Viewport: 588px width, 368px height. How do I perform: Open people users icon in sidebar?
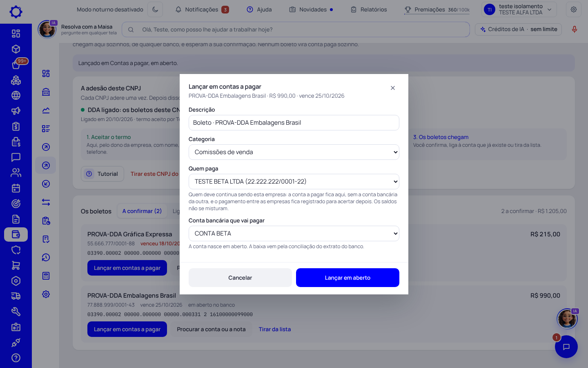[x=16, y=173]
